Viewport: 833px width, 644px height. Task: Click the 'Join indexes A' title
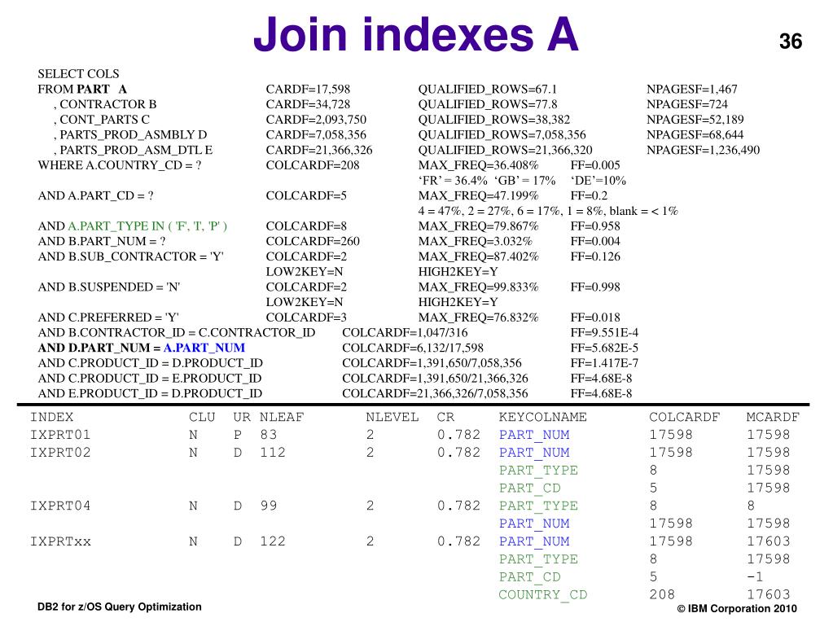tap(416, 35)
